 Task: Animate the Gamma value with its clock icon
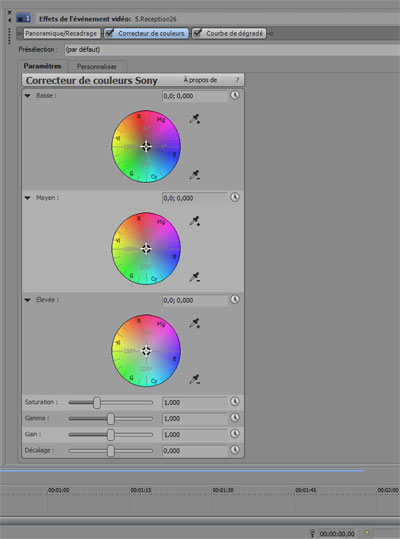point(235,417)
